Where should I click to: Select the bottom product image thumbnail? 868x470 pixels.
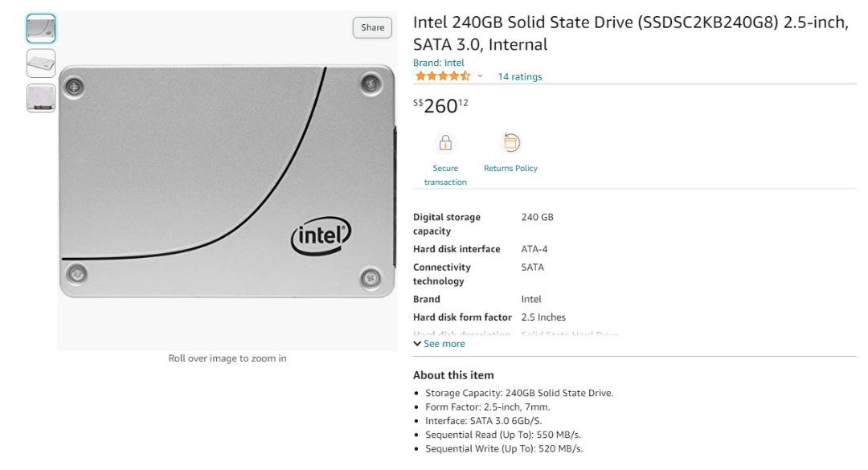pyautogui.click(x=40, y=96)
